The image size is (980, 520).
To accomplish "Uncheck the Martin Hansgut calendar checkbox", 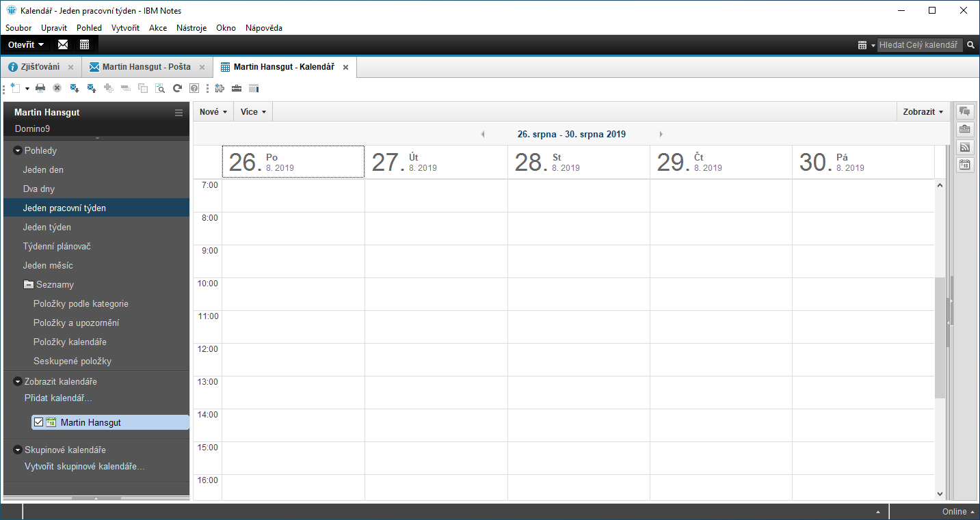I will pos(38,422).
